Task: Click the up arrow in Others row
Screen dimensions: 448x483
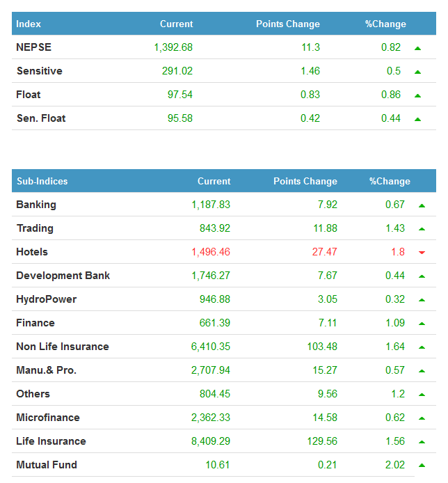Action: [422, 395]
